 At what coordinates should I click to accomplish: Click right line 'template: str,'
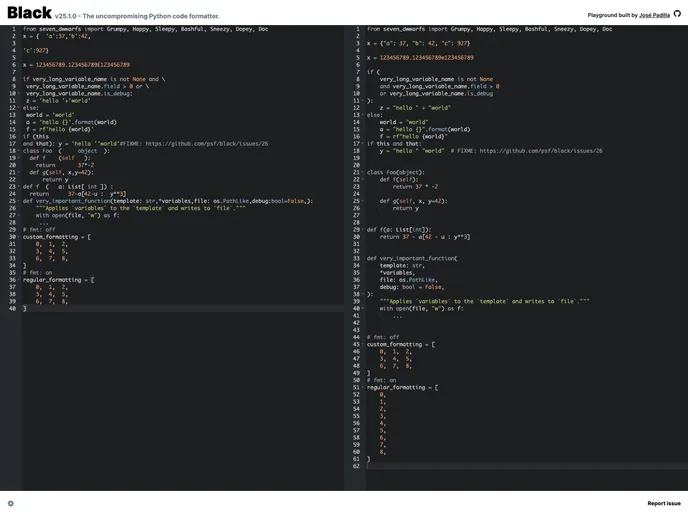402,265
